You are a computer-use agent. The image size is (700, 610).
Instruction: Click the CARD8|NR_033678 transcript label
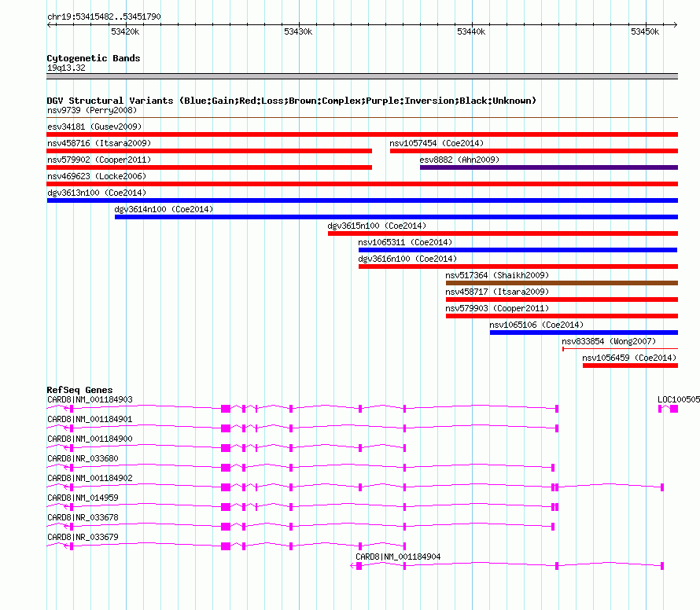(83, 517)
